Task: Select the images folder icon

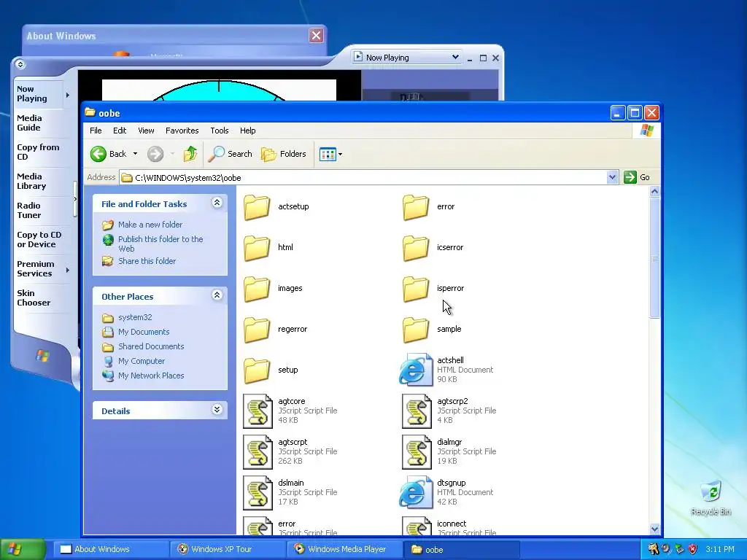Action: [257, 289]
